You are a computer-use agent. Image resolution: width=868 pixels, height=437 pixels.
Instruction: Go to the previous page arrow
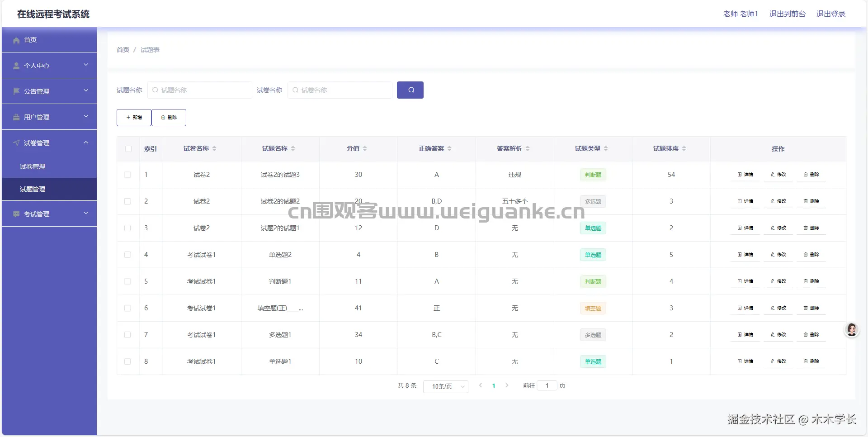click(x=481, y=385)
